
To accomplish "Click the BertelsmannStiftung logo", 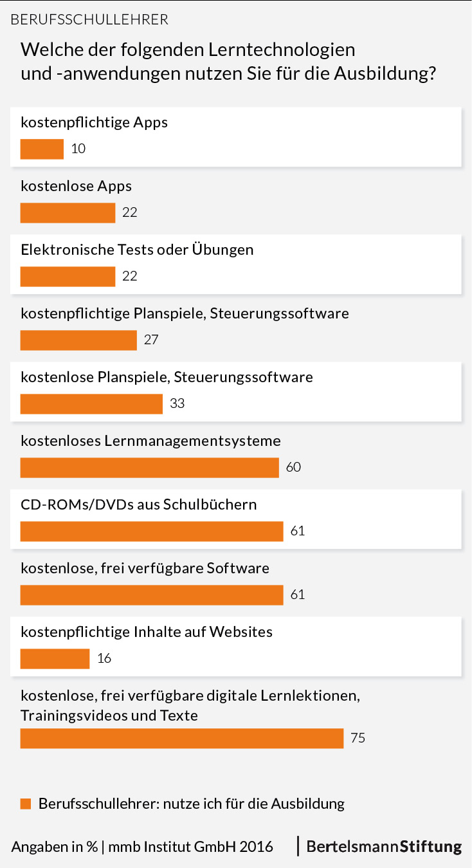I will (x=384, y=846).
